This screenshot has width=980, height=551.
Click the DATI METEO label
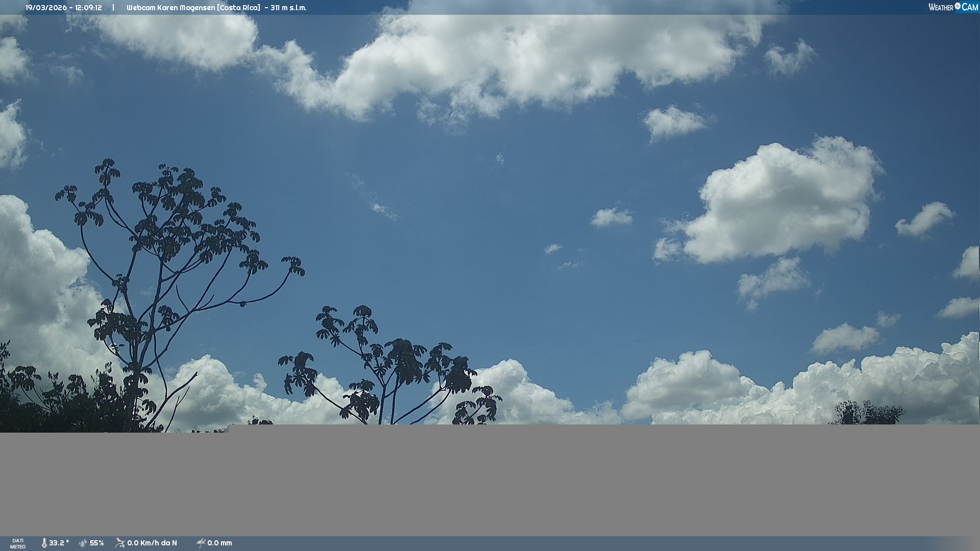click(18, 543)
